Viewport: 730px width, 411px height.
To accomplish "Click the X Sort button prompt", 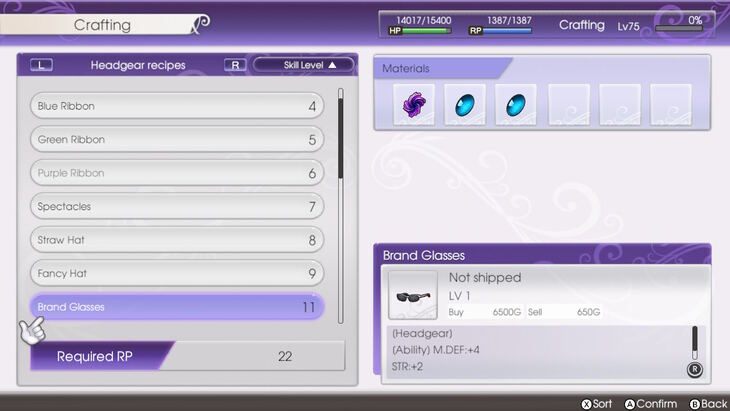I will [596, 403].
